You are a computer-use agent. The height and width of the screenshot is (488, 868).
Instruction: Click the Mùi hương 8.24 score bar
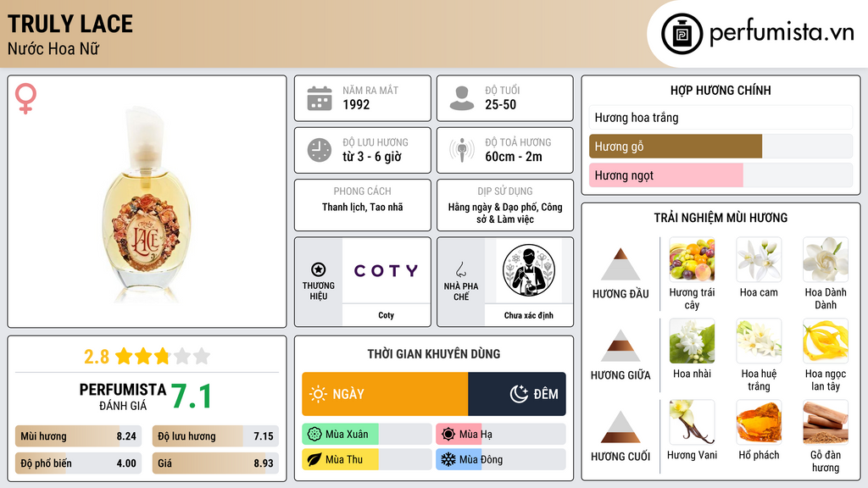click(x=78, y=436)
